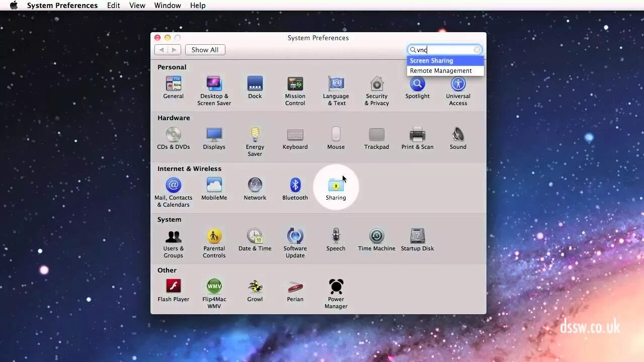This screenshot has width=644, height=362.
Task: Open the Window menu
Action: [168, 6]
